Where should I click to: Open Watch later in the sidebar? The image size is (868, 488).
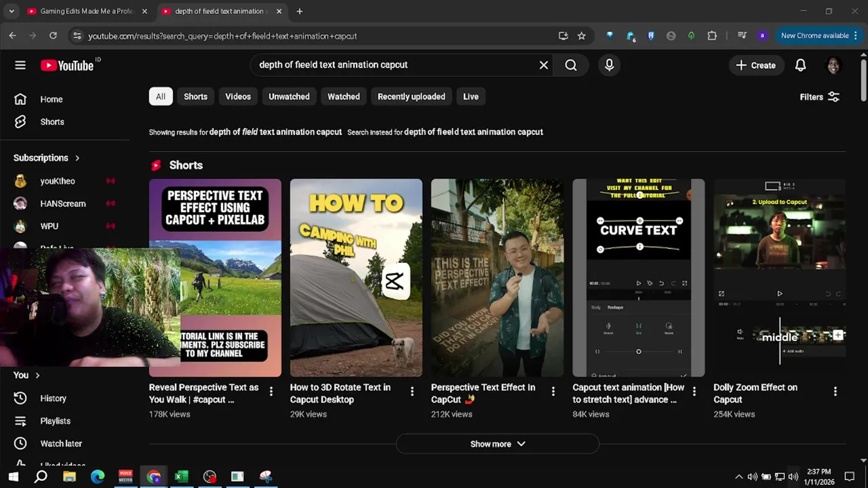[61, 443]
